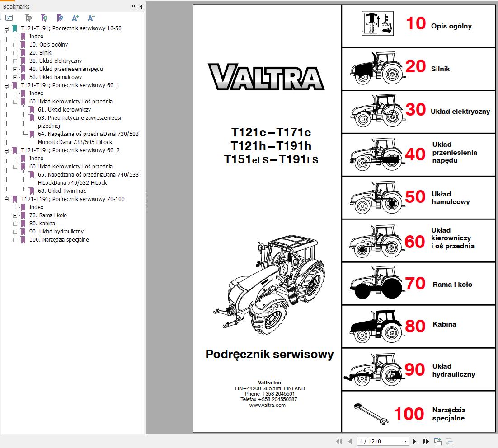Open Index under manual 60_2
498x448 pixels.
click(x=36, y=159)
